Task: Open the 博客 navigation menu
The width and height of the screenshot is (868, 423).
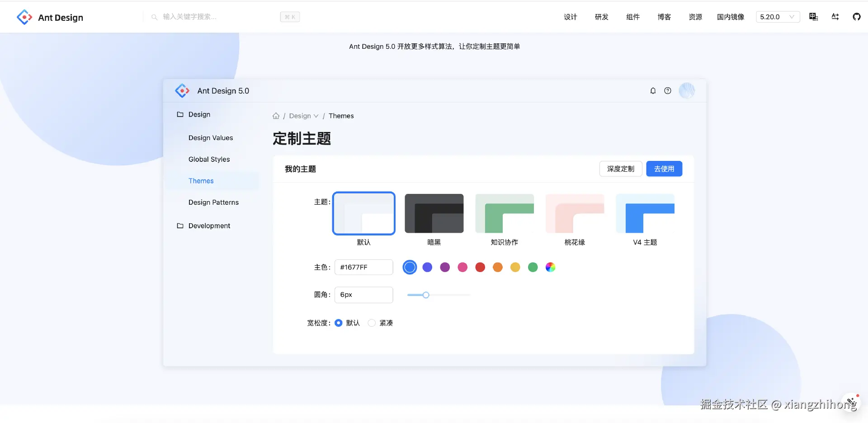Action: (x=664, y=17)
